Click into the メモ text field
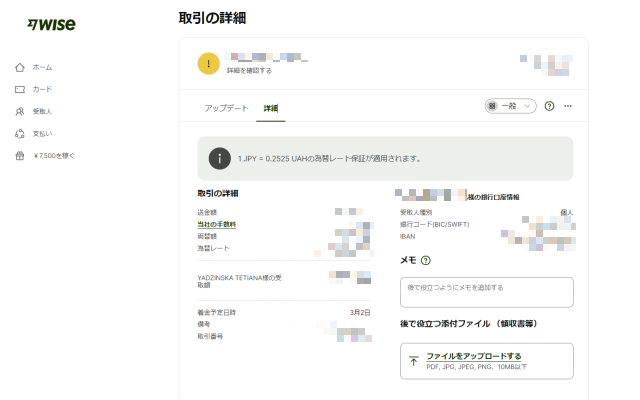 (486, 292)
